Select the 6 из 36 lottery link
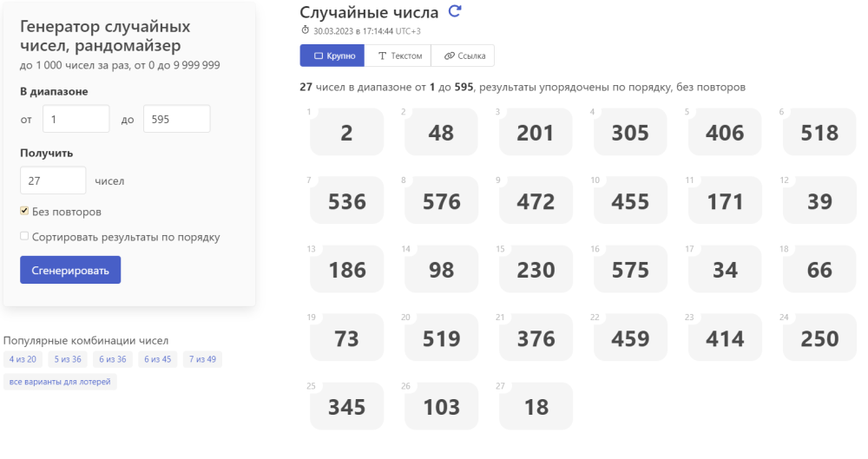Image resolution: width=868 pixels, height=459 pixels. pos(113,359)
